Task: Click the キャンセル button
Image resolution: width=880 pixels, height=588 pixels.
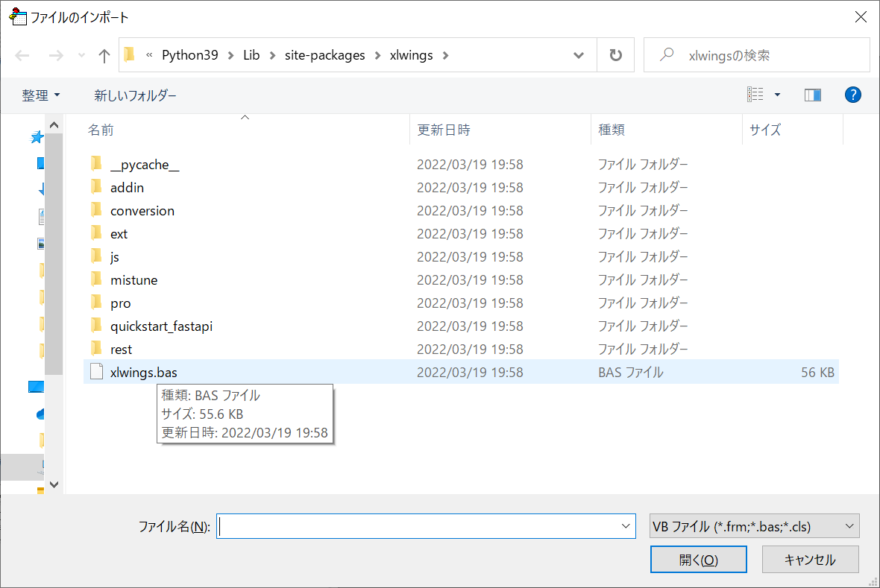Action: (x=810, y=560)
